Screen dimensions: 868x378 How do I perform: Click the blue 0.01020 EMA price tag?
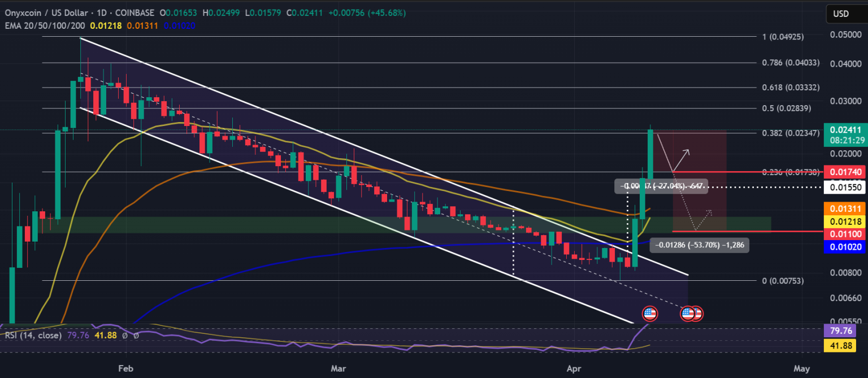click(844, 246)
